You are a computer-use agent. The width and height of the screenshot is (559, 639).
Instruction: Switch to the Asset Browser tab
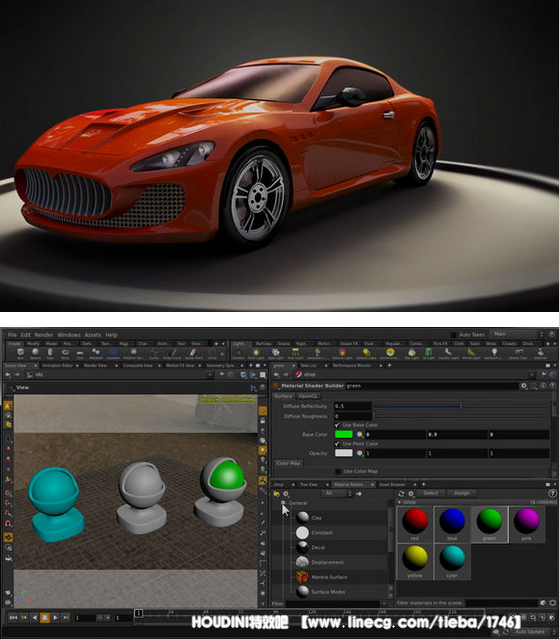pos(392,485)
